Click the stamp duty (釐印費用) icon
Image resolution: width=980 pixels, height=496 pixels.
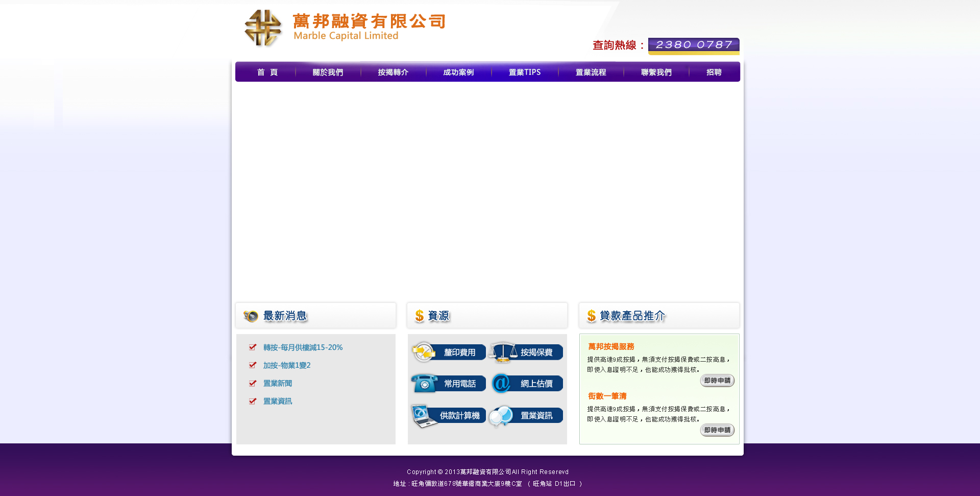(x=423, y=352)
